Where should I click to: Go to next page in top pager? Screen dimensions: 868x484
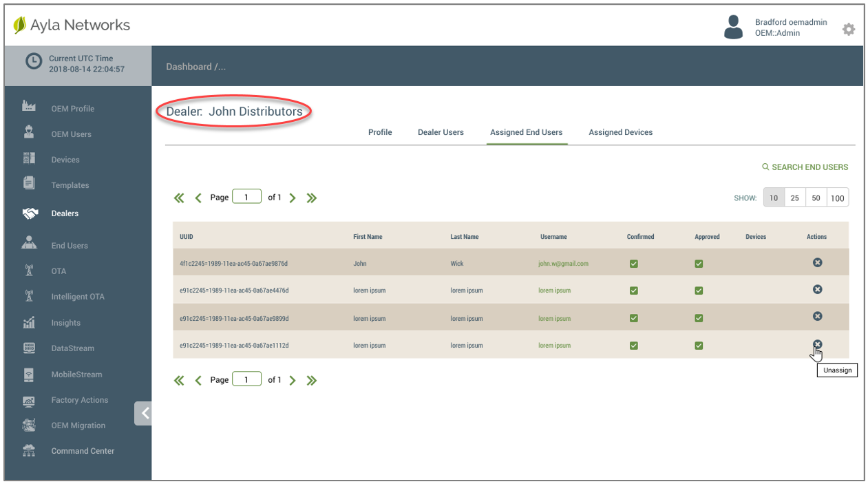click(293, 198)
